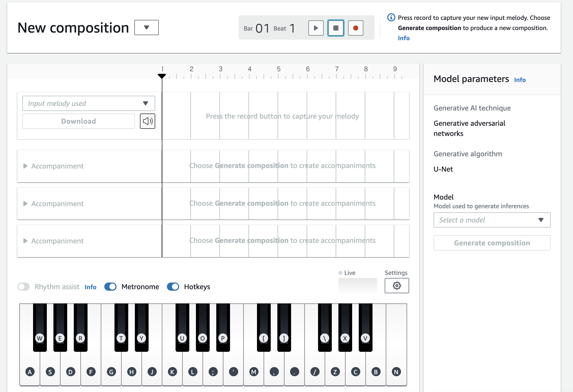Viewport: 573px width, 392px height.
Task: Expand the first Accompaniment track
Action: click(x=25, y=166)
